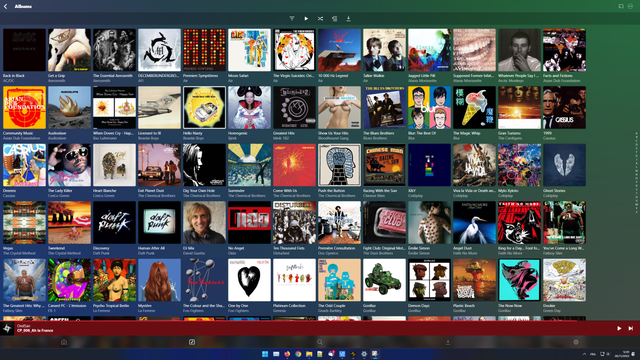This screenshot has height=360, width=640.
Task: Open blink-182 Greatest Hits album cover
Action: (x=294, y=107)
